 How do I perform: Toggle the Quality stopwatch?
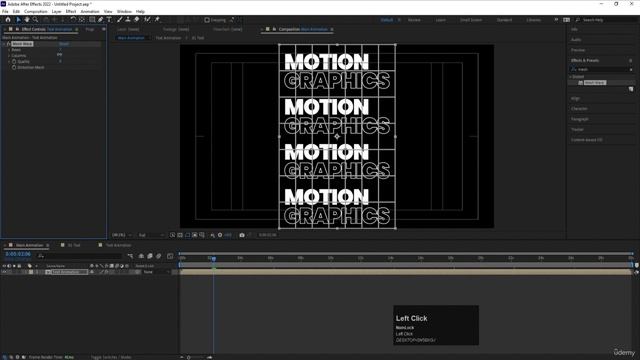pyautogui.click(x=14, y=61)
